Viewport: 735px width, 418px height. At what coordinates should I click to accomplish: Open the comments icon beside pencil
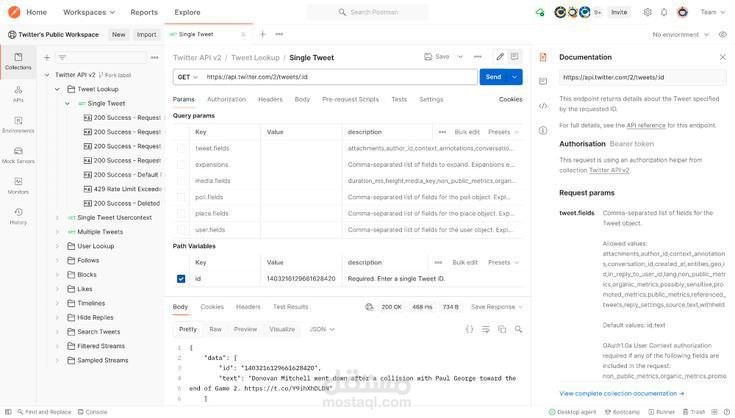click(515, 57)
